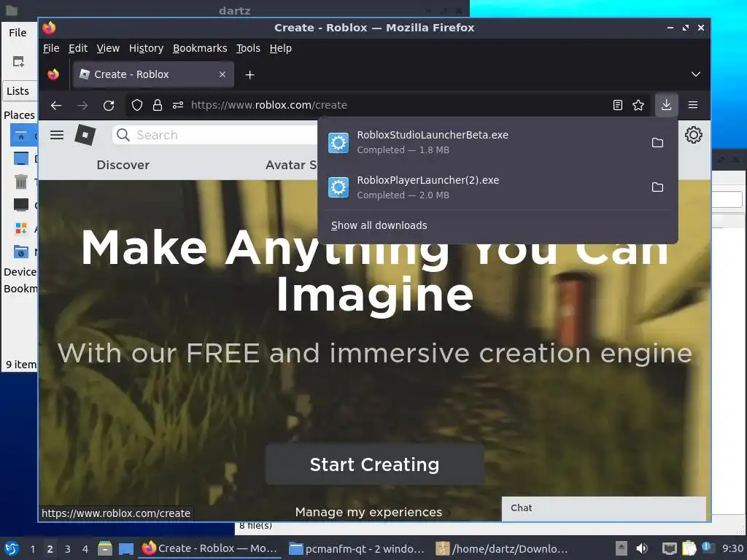The width and height of the screenshot is (747, 560).
Task: Open network tray icon
Action: pyautogui.click(x=670, y=548)
